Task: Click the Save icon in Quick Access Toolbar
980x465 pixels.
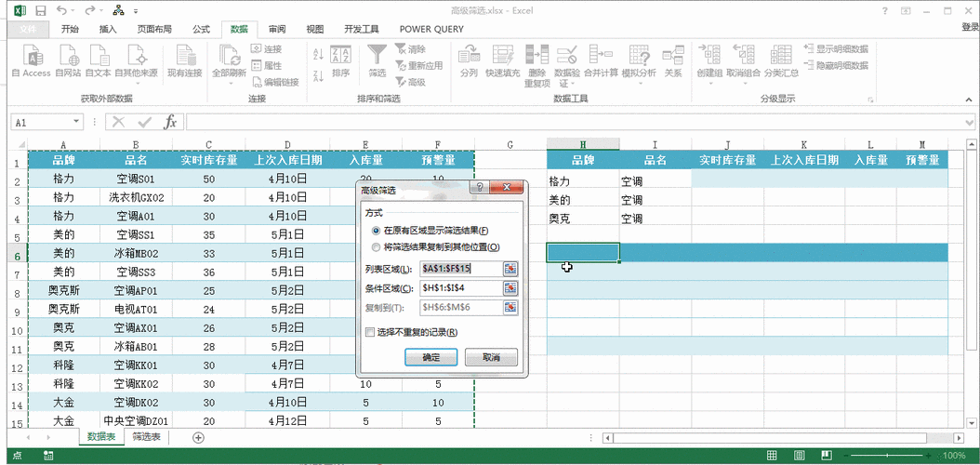Action: pos(41,10)
